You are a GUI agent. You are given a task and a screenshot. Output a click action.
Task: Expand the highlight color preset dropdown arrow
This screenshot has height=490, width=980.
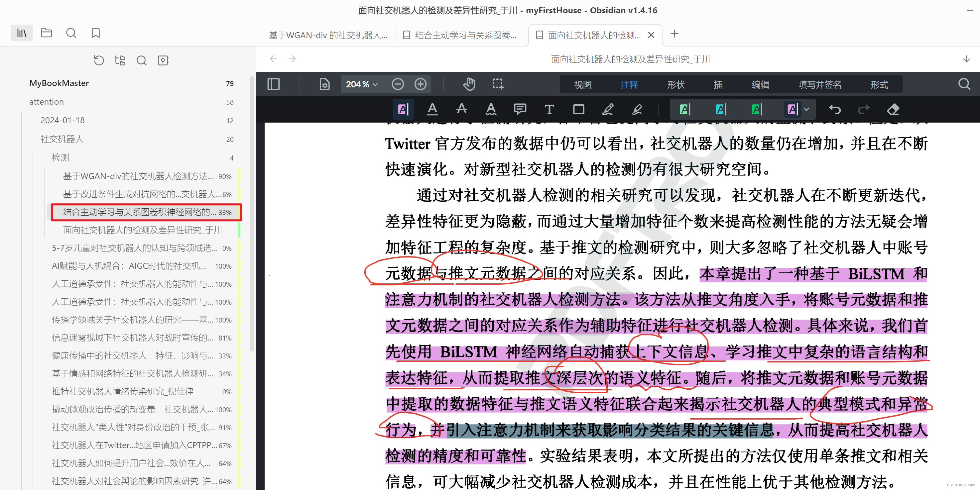point(806,110)
